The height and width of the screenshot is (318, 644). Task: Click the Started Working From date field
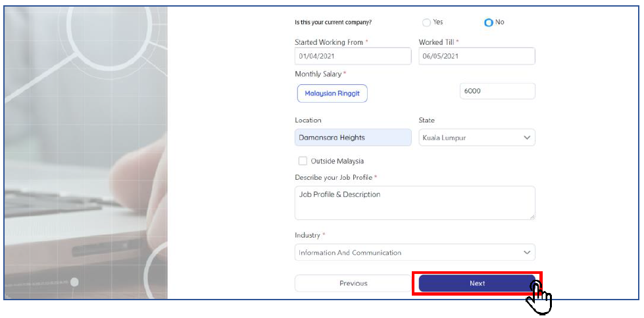[353, 56]
